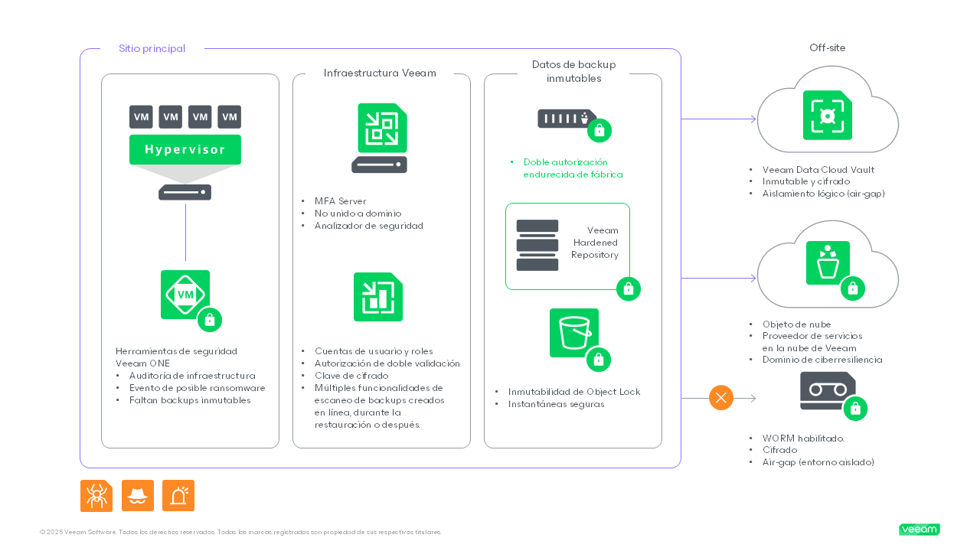The height and width of the screenshot is (551, 980).
Task: Click the Veeam logo at bottom right
Action: click(x=919, y=529)
